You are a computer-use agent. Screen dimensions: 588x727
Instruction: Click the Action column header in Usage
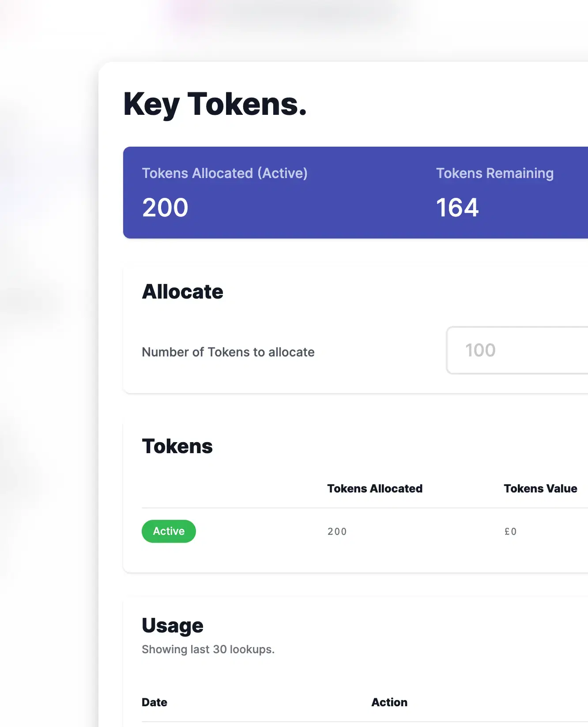tap(389, 702)
